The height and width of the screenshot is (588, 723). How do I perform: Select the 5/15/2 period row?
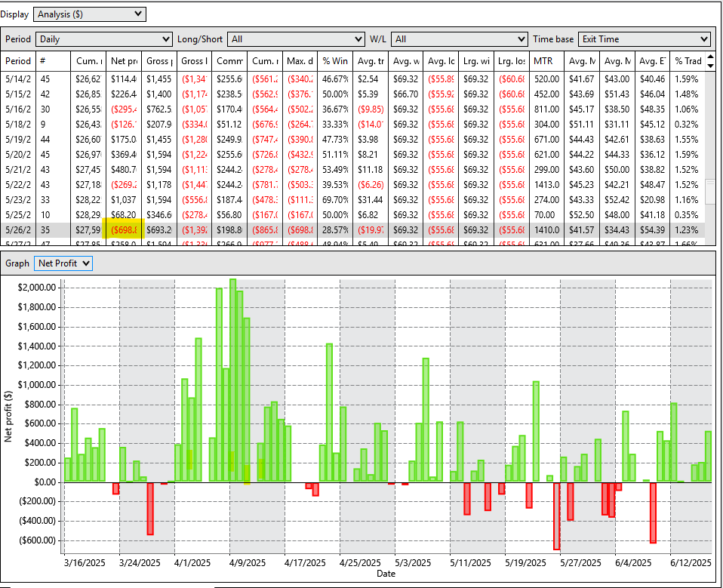pos(352,94)
